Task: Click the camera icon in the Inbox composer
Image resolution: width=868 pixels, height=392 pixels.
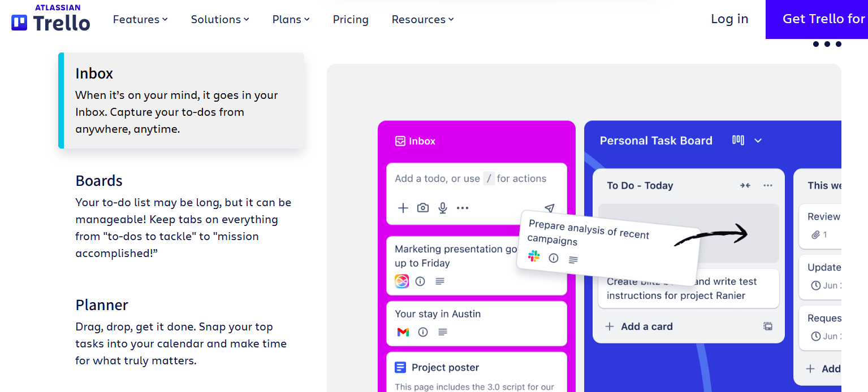Action: [x=423, y=208]
